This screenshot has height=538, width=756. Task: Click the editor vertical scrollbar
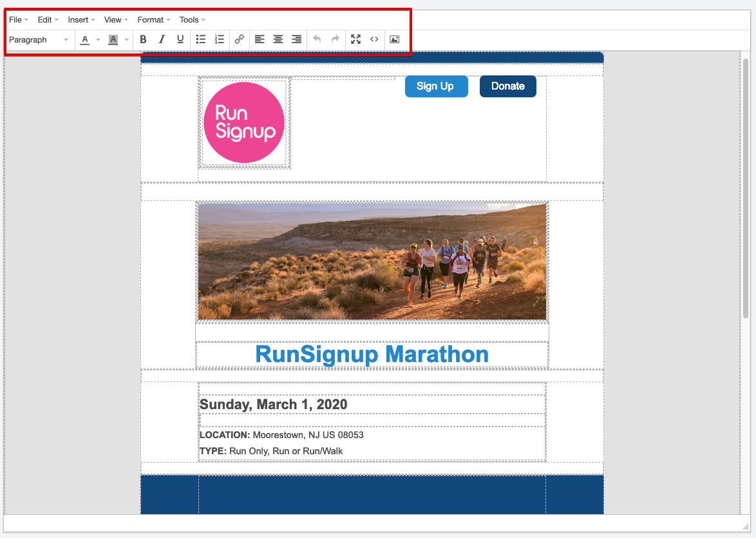746,188
